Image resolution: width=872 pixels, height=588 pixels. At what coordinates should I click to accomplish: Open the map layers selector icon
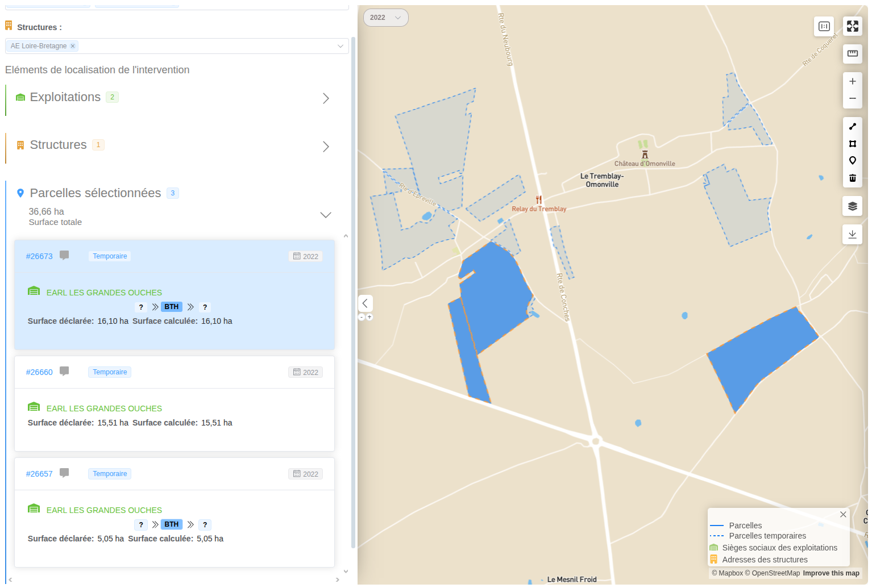point(853,206)
